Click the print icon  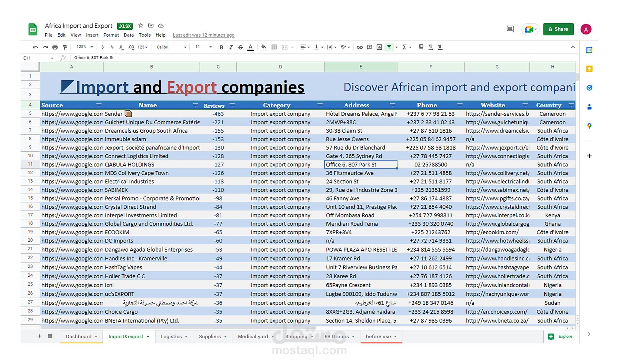pyautogui.click(x=55, y=47)
